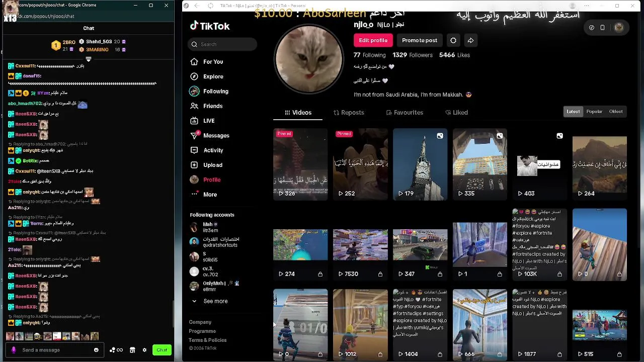The height and width of the screenshot is (362, 644).
Task: Open the account avatar in TikTok header
Action: pos(619,28)
